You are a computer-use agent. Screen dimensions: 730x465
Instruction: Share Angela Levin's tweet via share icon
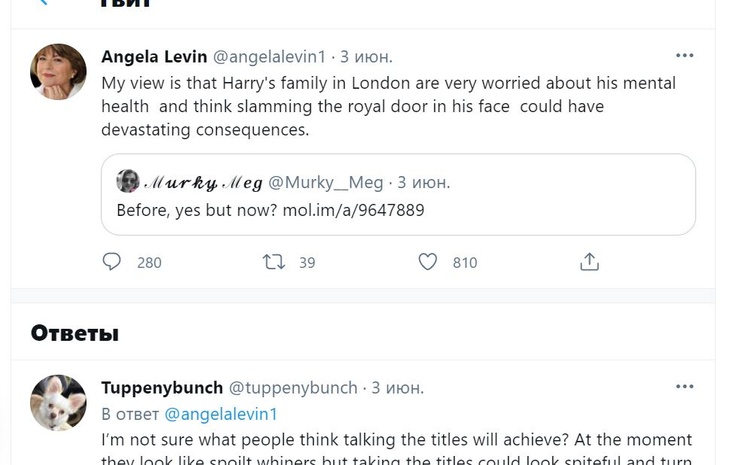point(589,262)
